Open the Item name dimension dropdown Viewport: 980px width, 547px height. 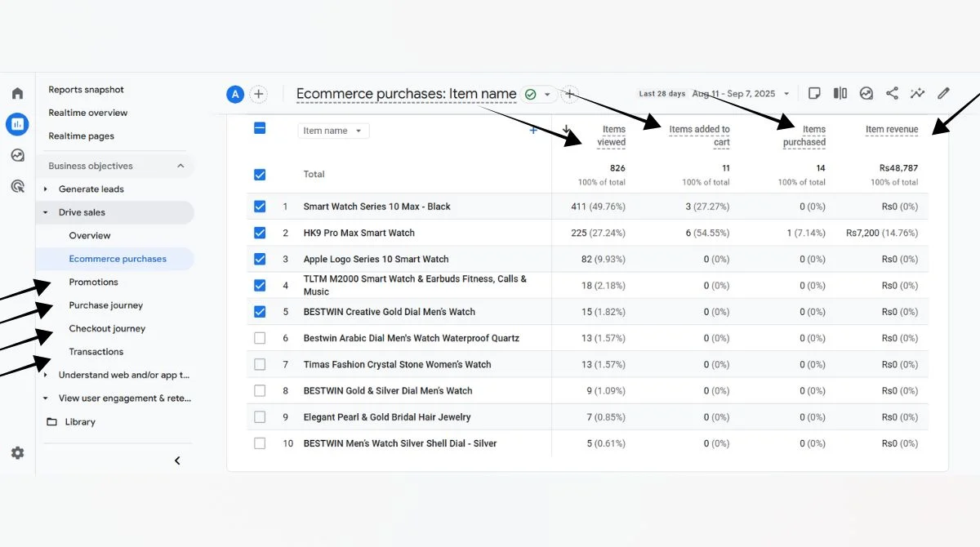pyautogui.click(x=333, y=131)
